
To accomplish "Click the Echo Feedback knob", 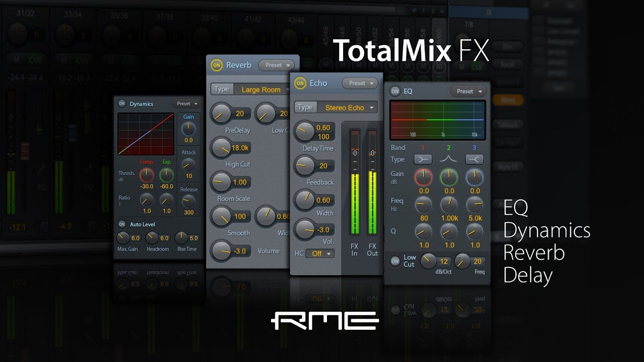I will coord(304,165).
